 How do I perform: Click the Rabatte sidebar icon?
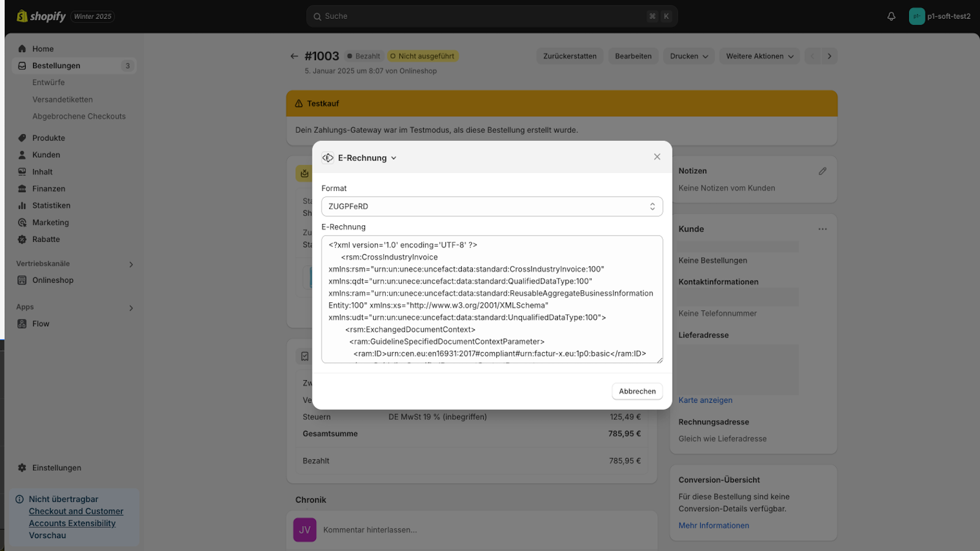coord(22,239)
